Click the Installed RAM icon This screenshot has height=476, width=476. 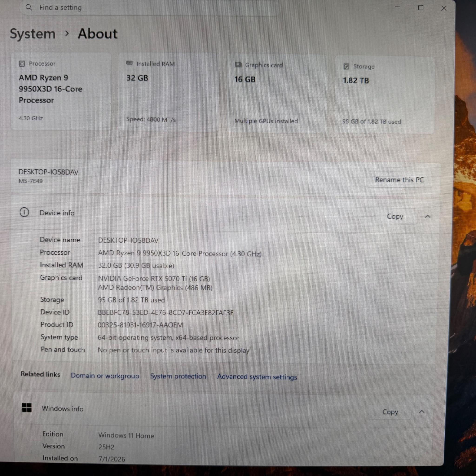pos(129,63)
